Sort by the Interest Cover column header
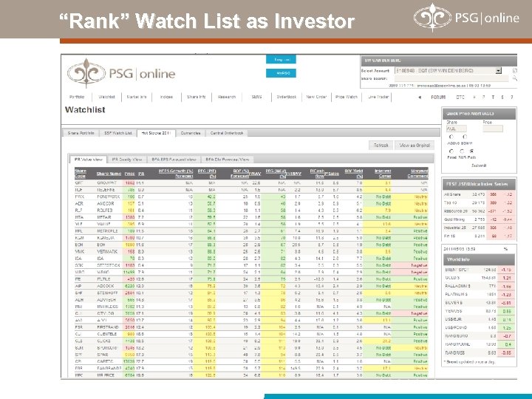 pos(383,174)
